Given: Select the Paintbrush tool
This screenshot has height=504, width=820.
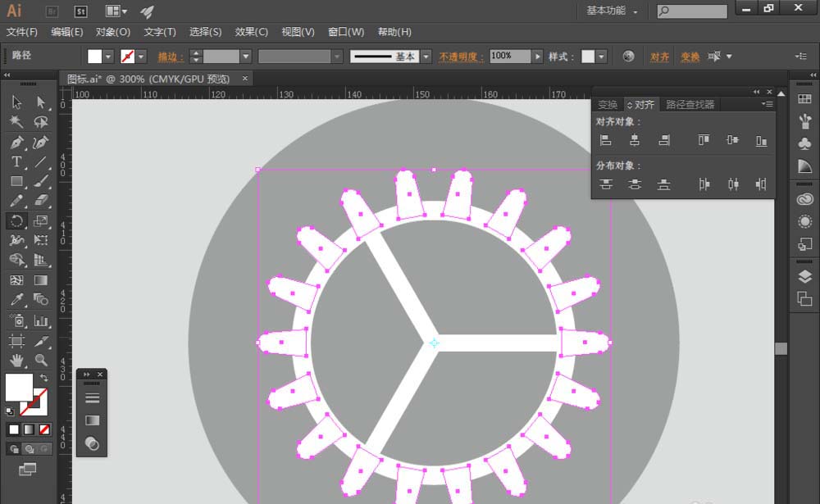Looking at the screenshot, I should coord(41,181).
